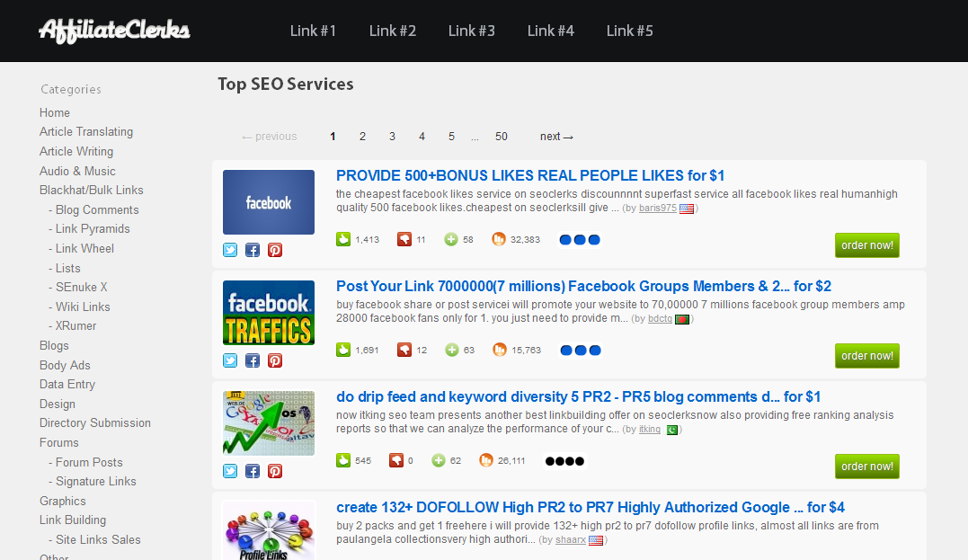Click the Facebook share icon on Facebook Groups listing
The height and width of the screenshot is (560, 968).
click(253, 360)
